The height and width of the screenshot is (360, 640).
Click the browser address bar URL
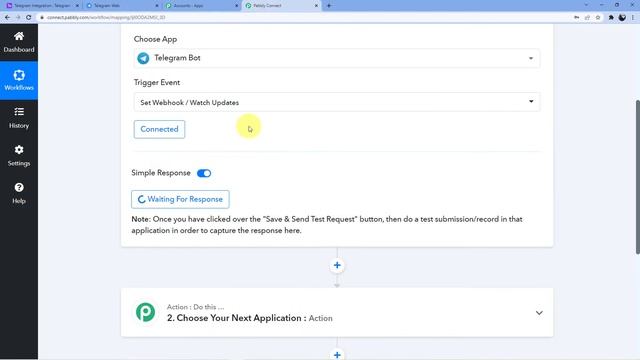coord(106,18)
